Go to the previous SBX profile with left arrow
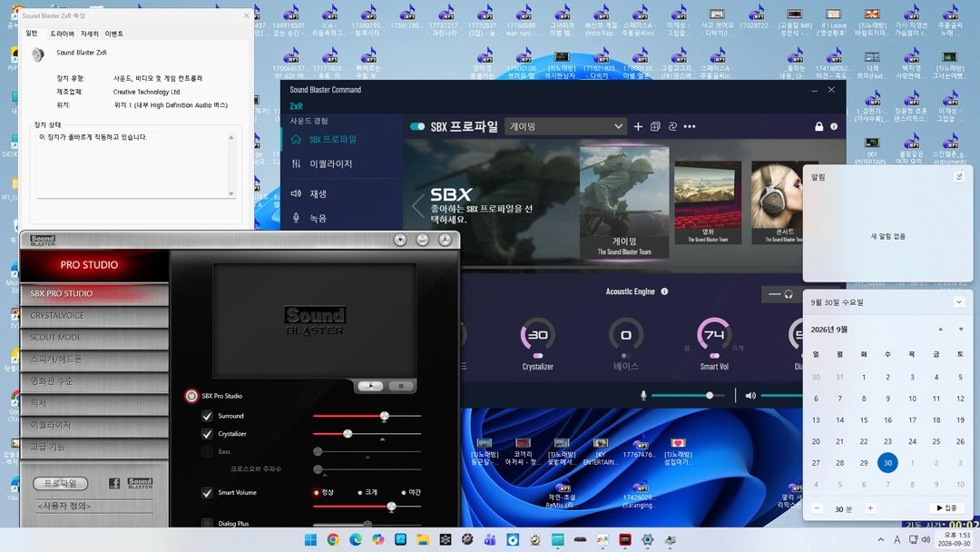The height and width of the screenshot is (552, 980). [x=417, y=205]
